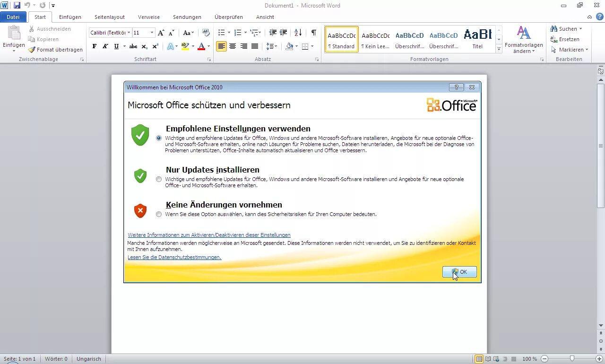
Task: Clear formatting with the eraser icon
Action: (x=206, y=33)
